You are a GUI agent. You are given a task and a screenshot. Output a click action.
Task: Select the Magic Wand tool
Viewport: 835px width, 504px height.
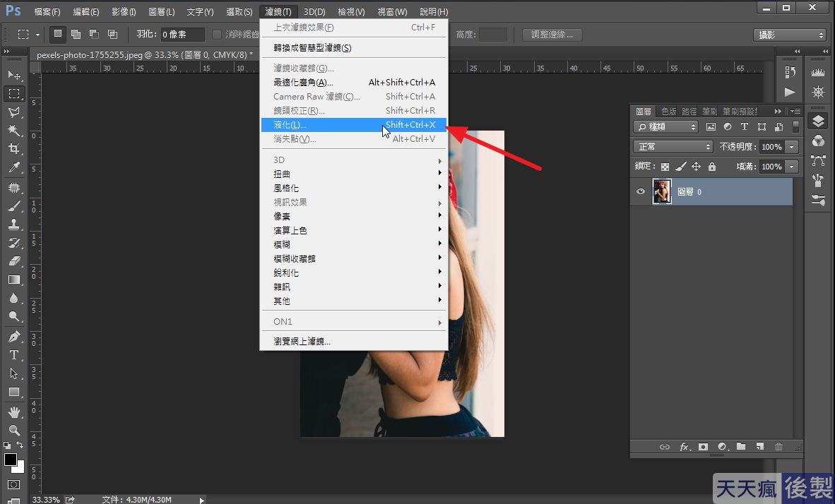click(14, 131)
